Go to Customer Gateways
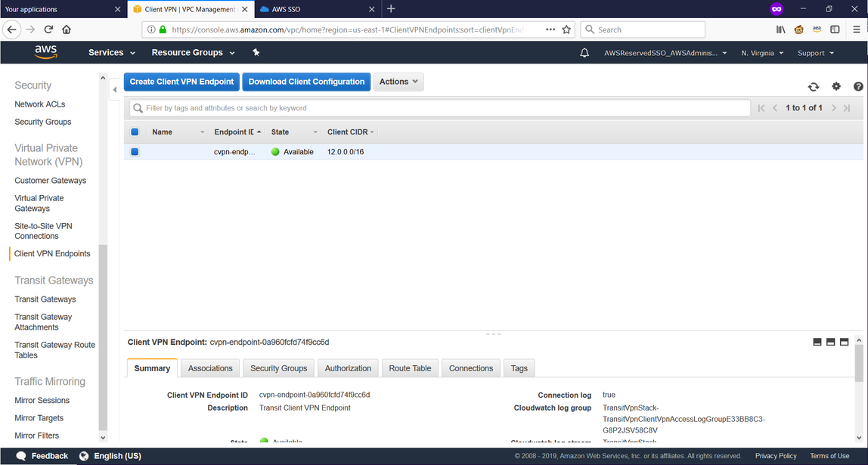 pos(51,181)
